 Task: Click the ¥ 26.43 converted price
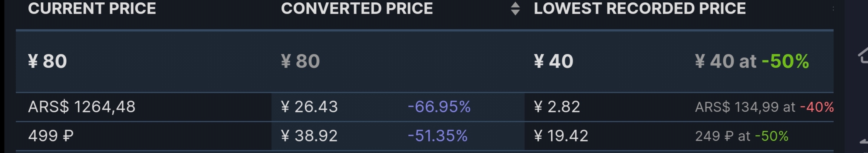(309, 107)
